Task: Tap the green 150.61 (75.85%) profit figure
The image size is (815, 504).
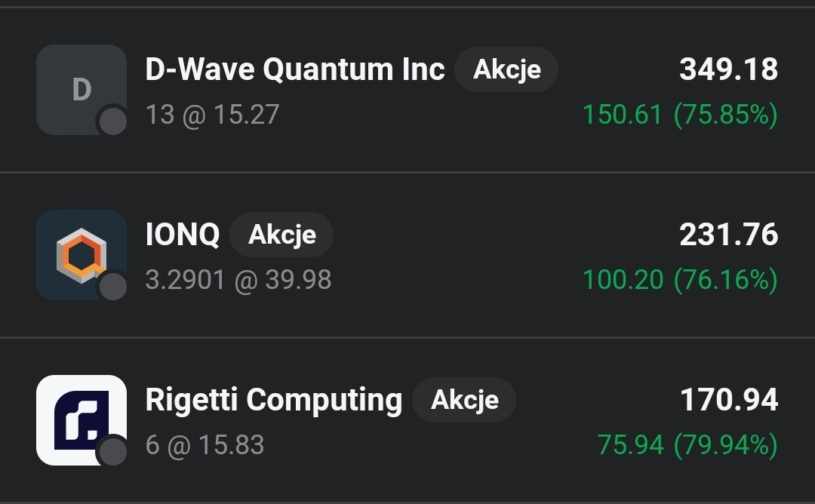Action: 679,115
